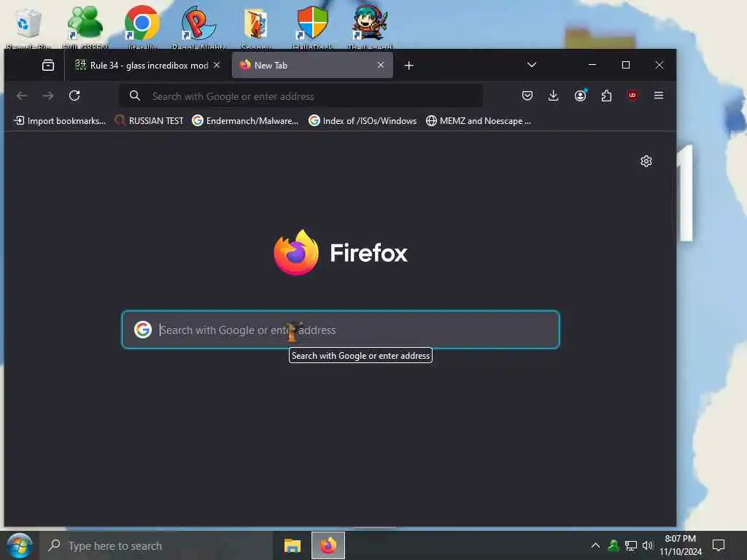Open the Firefox account icon

coord(580,96)
